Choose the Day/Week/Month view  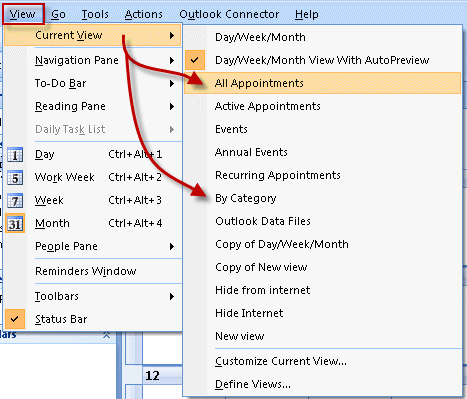coord(323,37)
